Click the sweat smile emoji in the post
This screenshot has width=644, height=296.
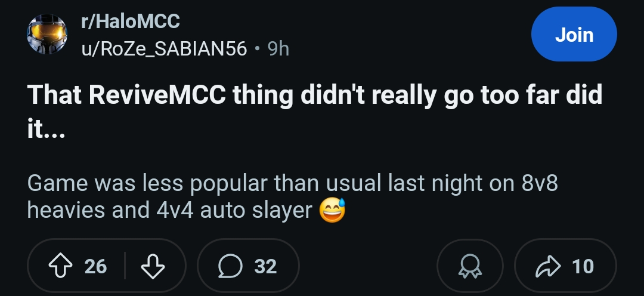[x=332, y=211]
